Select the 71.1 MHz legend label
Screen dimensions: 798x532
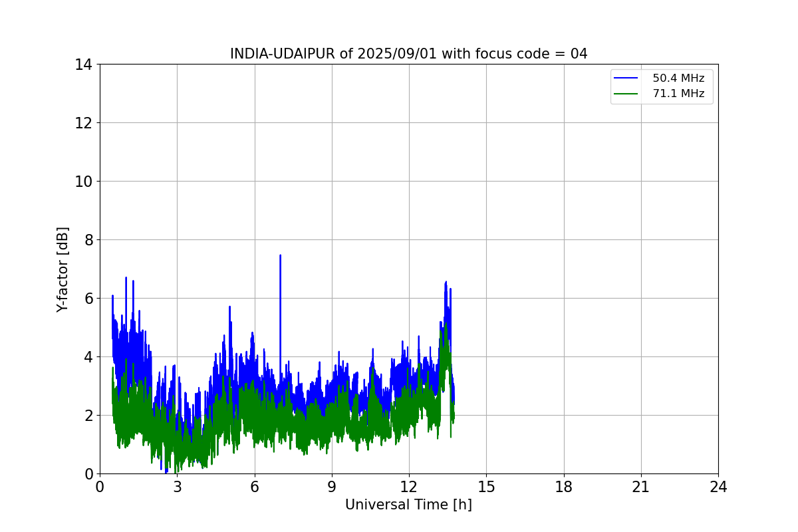[678, 94]
